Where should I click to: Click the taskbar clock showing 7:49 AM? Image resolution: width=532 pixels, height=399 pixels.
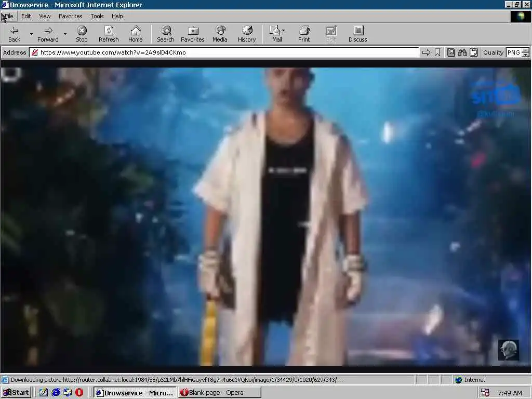click(510, 393)
